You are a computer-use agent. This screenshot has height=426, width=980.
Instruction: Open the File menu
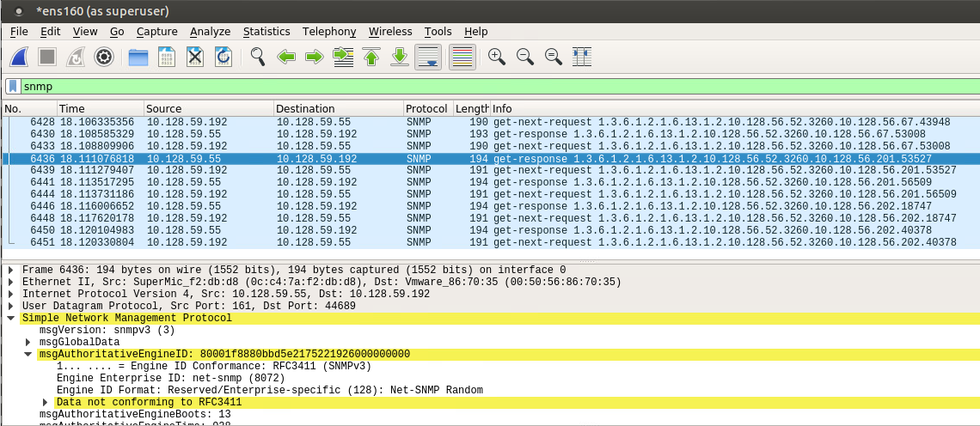[x=20, y=31]
